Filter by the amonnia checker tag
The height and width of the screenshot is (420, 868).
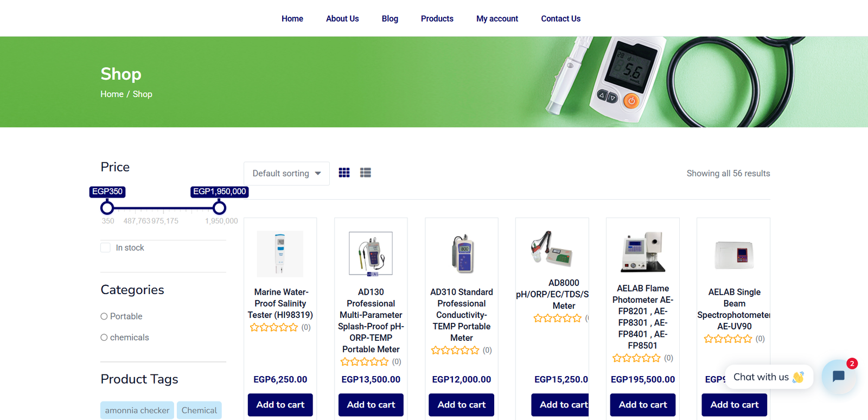(137, 410)
